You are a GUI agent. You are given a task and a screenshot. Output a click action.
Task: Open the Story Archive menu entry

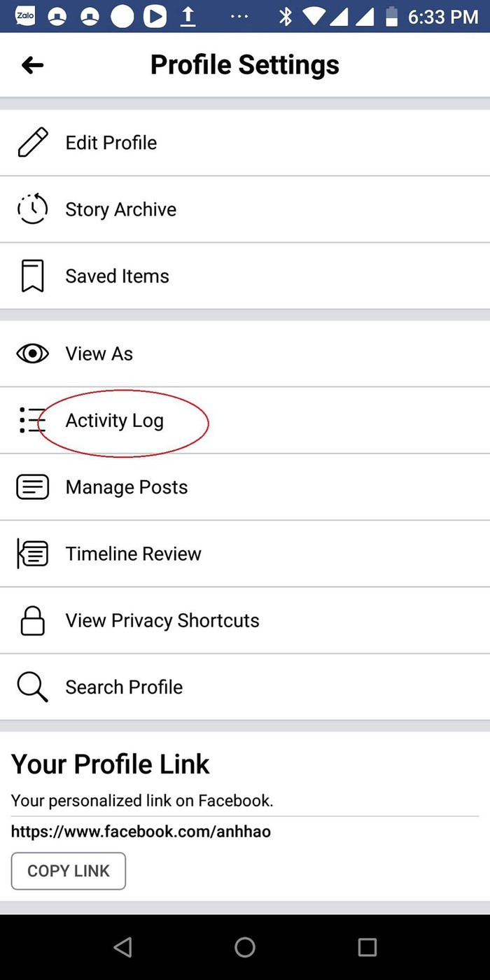(x=121, y=209)
